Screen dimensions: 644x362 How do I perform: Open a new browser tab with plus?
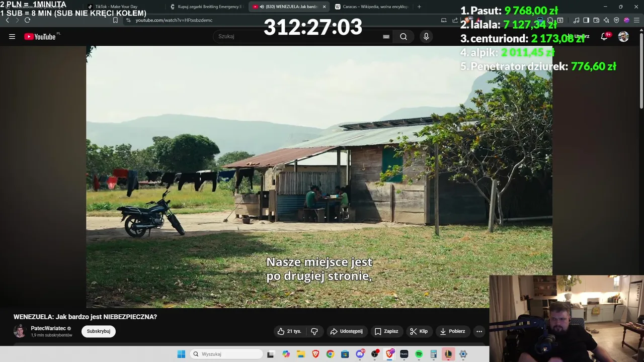[x=419, y=7]
